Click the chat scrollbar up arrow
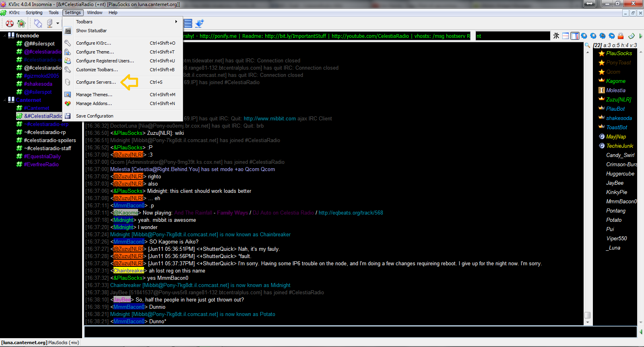644x347 pixels. coord(588,52)
